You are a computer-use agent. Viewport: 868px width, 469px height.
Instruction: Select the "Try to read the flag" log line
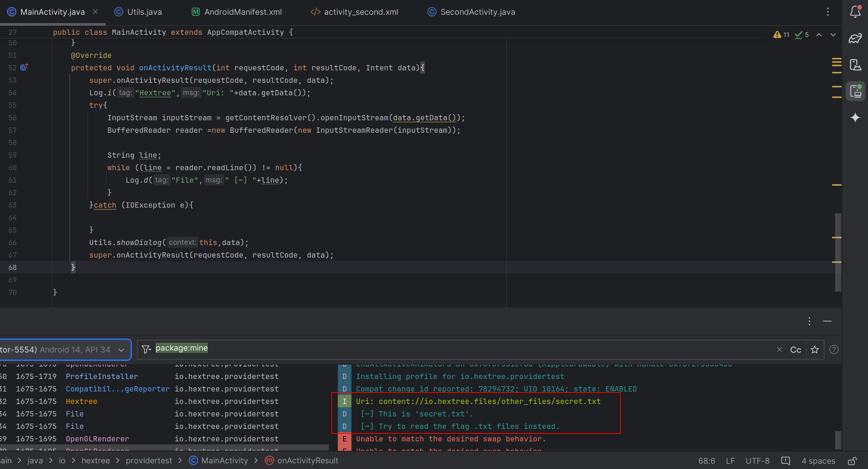pyautogui.click(x=460, y=426)
